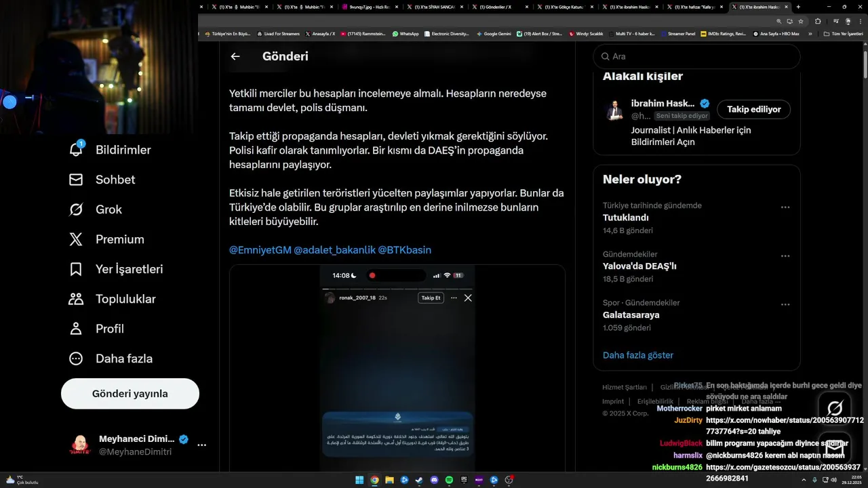This screenshot has width=868, height=488.
Task: Open more options for Tutuklandı trend
Action: point(785,207)
